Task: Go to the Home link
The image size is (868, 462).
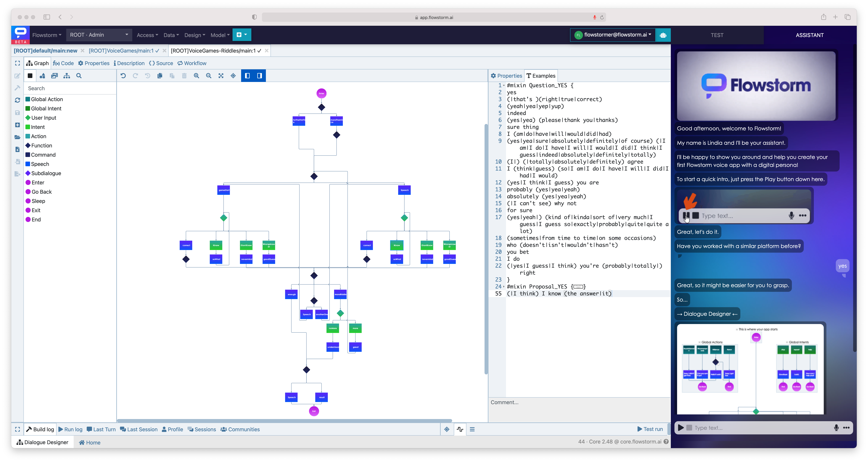Action: pos(90,443)
